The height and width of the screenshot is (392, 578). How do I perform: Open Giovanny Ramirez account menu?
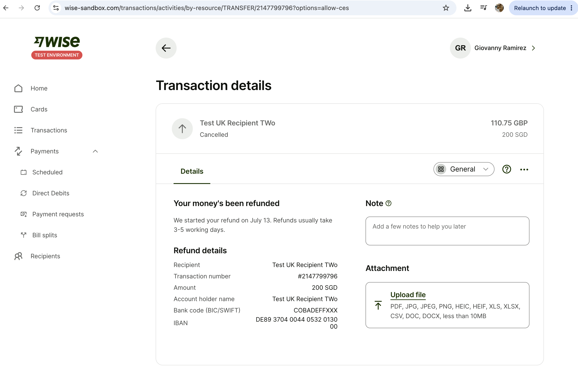(500, 48)
